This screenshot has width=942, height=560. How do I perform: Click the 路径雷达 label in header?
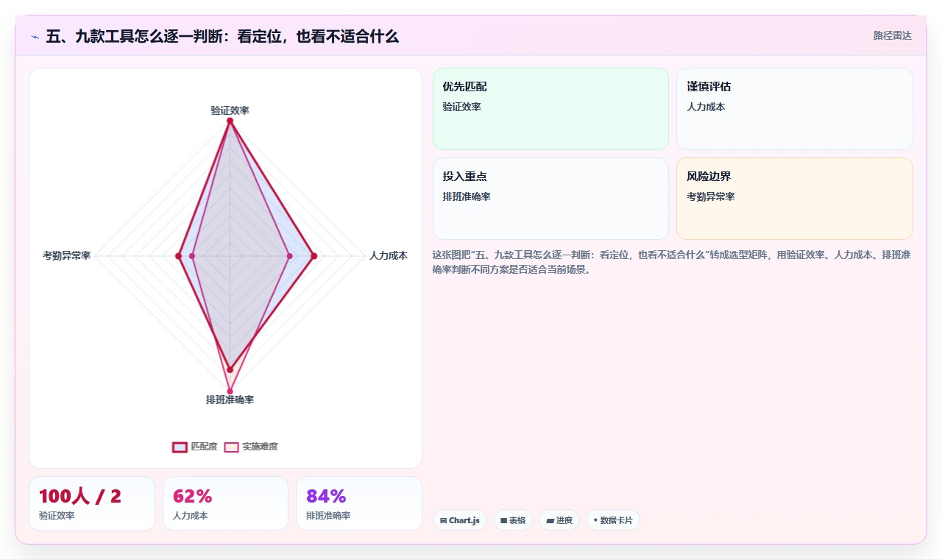(892, 35)
